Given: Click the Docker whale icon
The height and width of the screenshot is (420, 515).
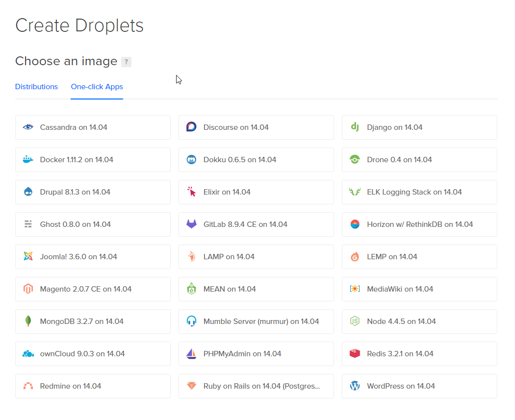Looking at the screenshot, I should coord(28,159).
